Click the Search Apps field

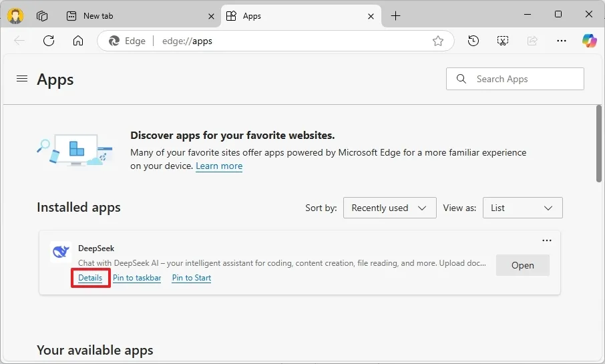pyautogui.click(x=515, y=79)
